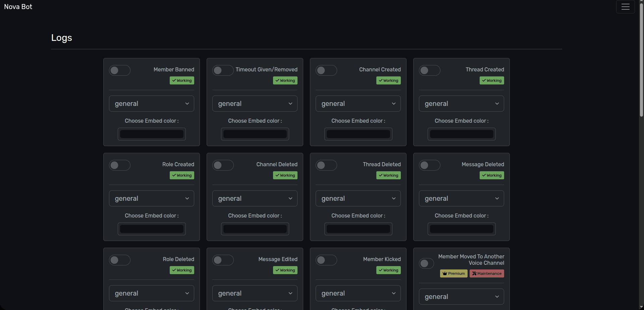This screenshot has width=644, height=310.
Task: Choose embed color for Message Deleted
Action: pyautogui.click(x=462, y=229)
